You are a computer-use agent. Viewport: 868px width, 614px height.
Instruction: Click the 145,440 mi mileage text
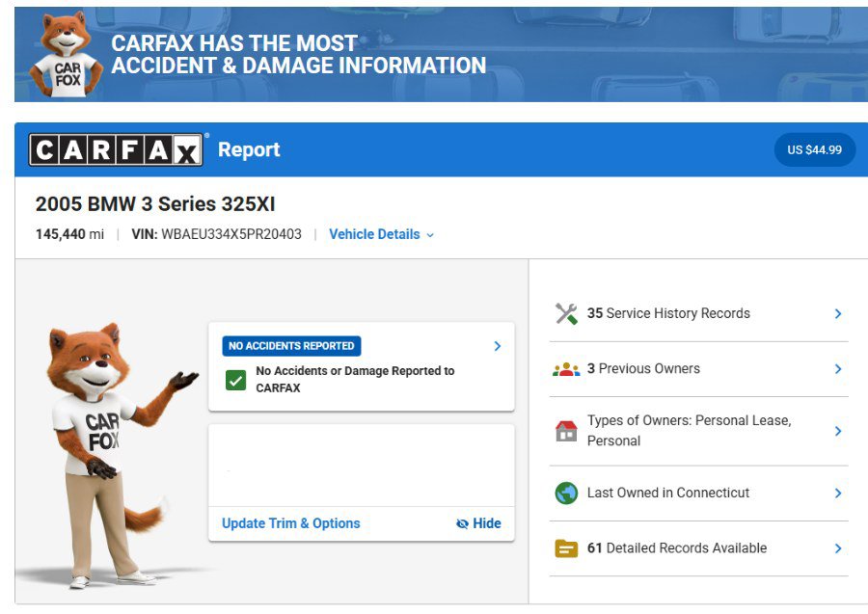coord(69,234)
